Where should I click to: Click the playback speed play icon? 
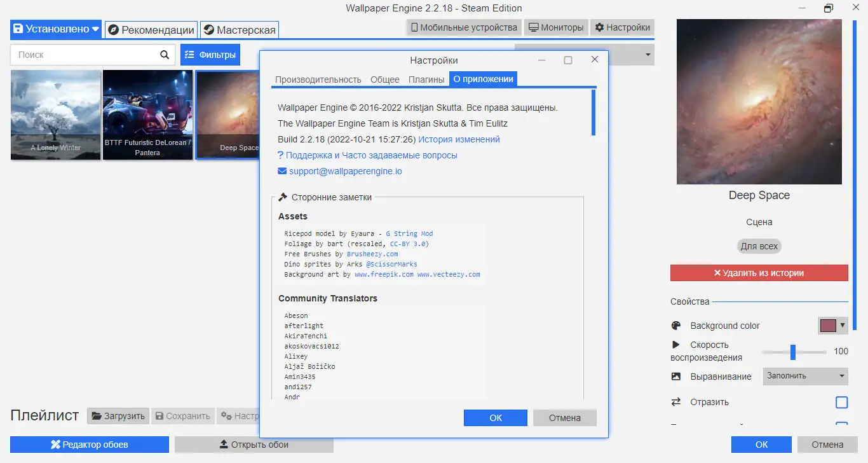click(676, 345)
